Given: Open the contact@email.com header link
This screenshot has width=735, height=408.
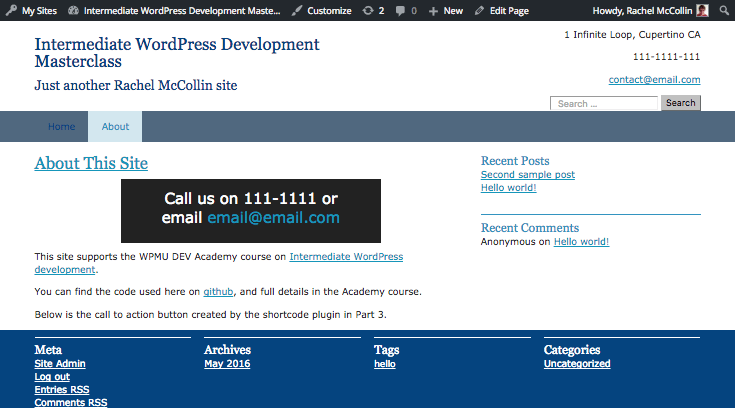Looking at the screenshot, I should tap(654, 80).
